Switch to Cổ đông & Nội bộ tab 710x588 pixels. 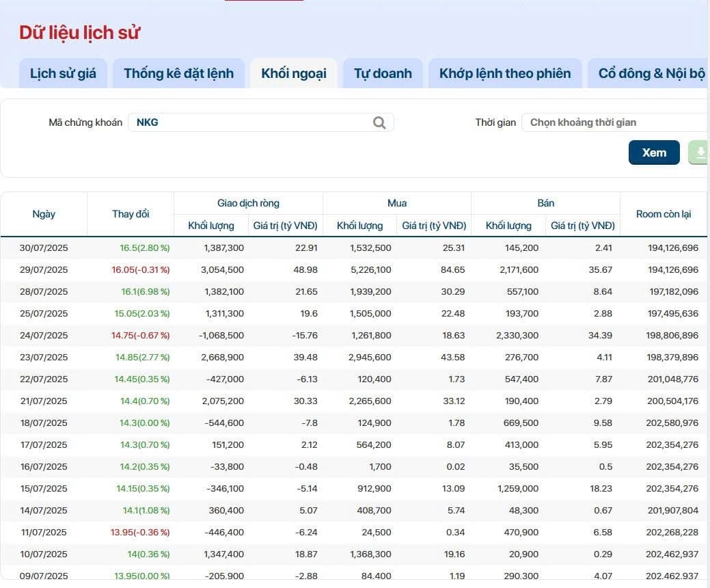coord(651,73)
